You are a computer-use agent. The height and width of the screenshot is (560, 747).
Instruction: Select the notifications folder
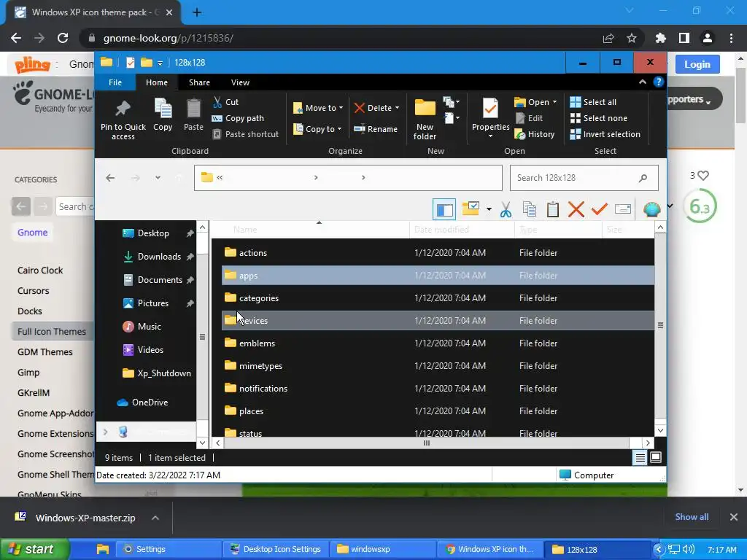pyautogui.click(x=438, y=389)
